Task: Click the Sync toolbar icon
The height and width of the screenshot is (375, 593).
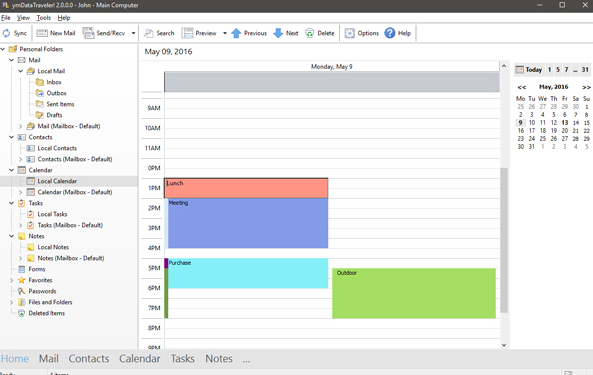Action: 6,33
